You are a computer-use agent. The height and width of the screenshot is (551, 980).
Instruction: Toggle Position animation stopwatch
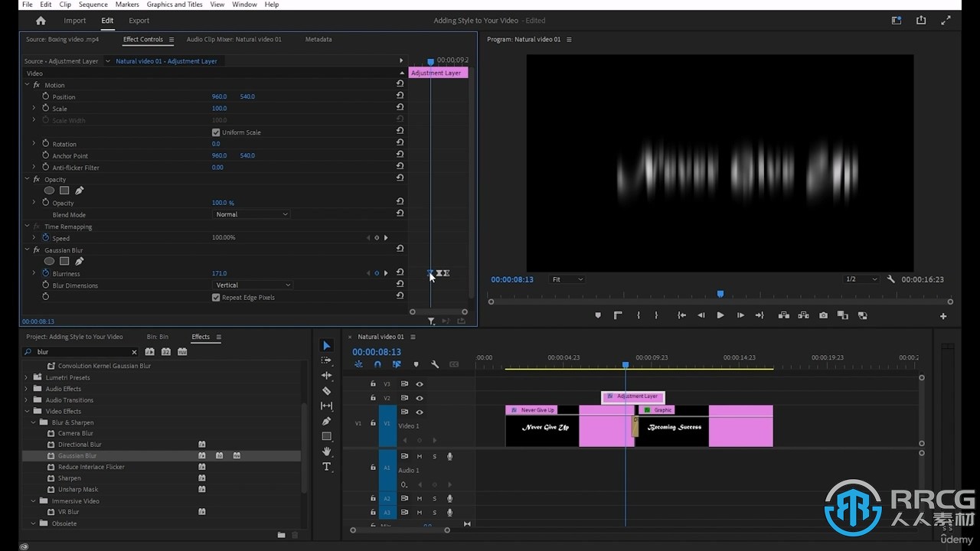tap(46, 96)
